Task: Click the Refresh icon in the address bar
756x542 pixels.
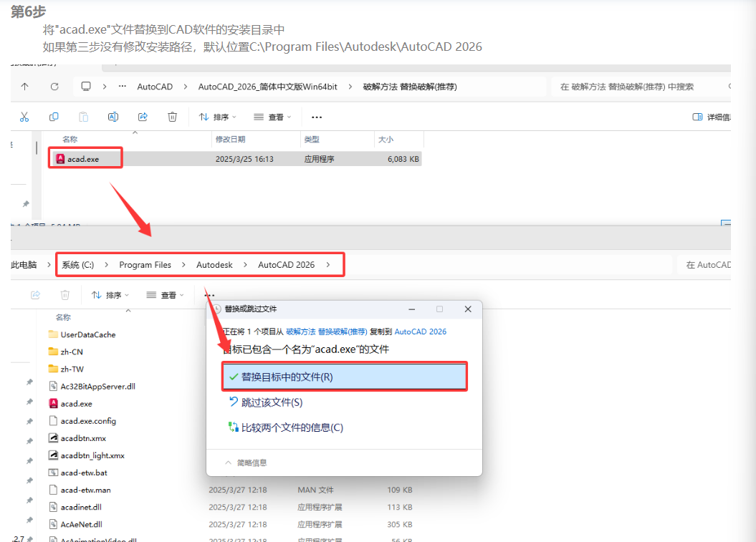Action: (x=54, y=86)
